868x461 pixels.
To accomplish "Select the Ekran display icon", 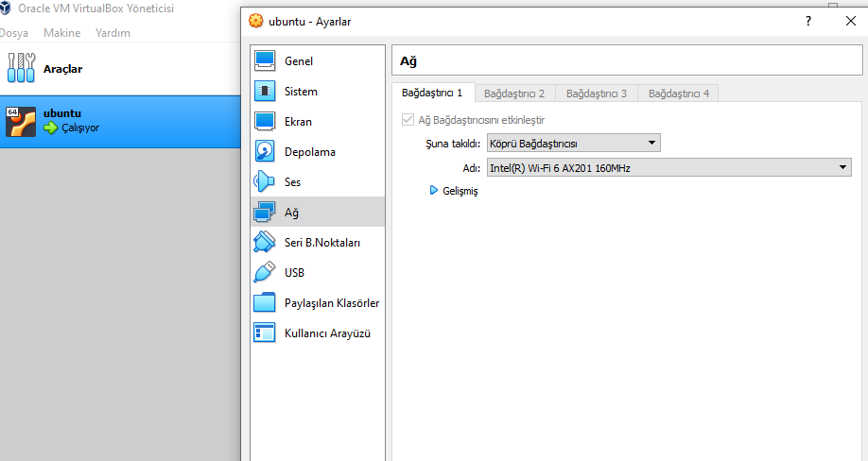I will pos(265,121).
